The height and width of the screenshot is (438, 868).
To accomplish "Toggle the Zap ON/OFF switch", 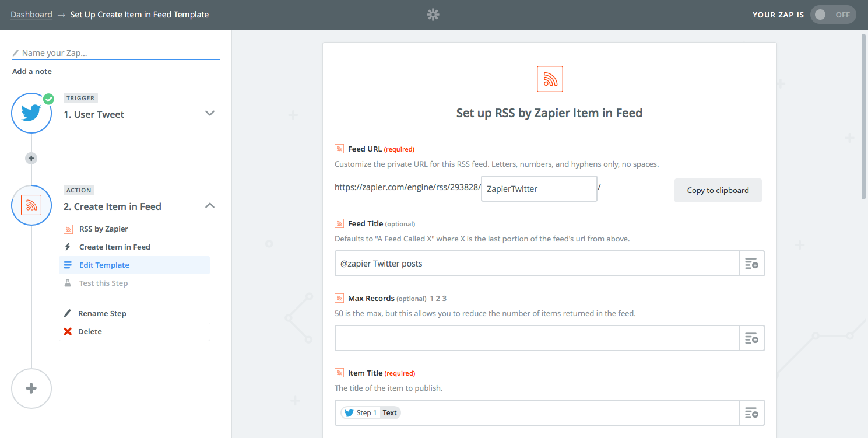I will [833, 15].
